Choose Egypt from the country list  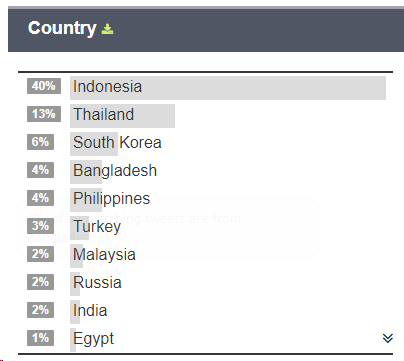tap(93, 339)
